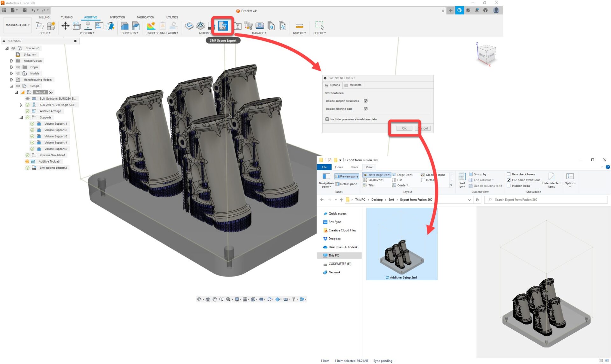
Task: Click the Save icon in title toolbar
Action: [x=25, y=10]
